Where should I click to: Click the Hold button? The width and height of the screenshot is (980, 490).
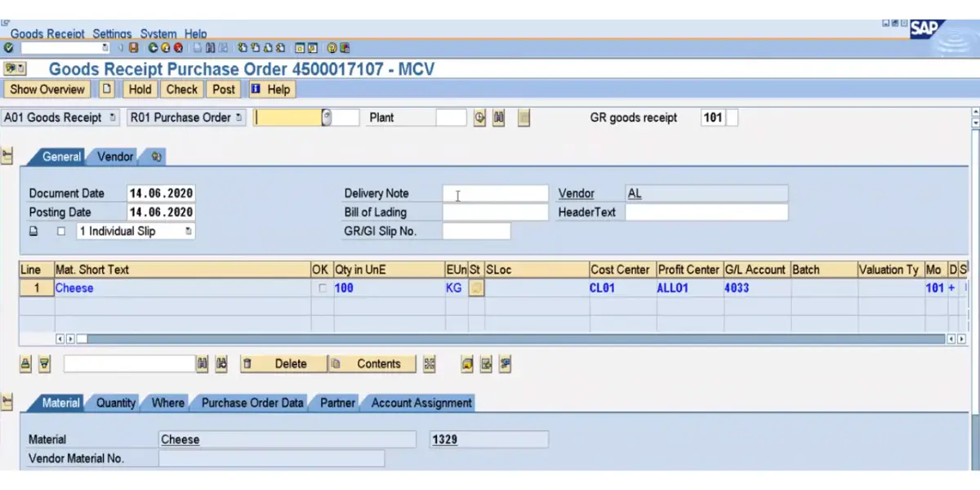point(140,89)
